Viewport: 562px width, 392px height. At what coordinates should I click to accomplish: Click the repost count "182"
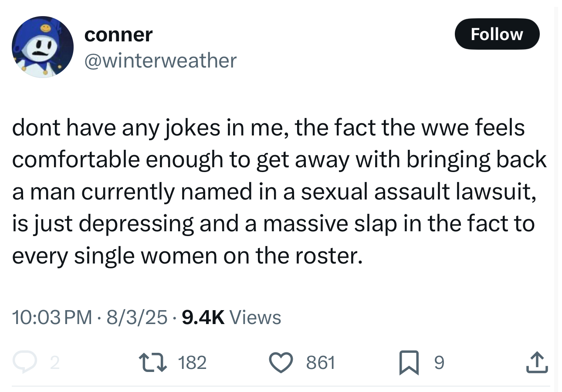192,362
